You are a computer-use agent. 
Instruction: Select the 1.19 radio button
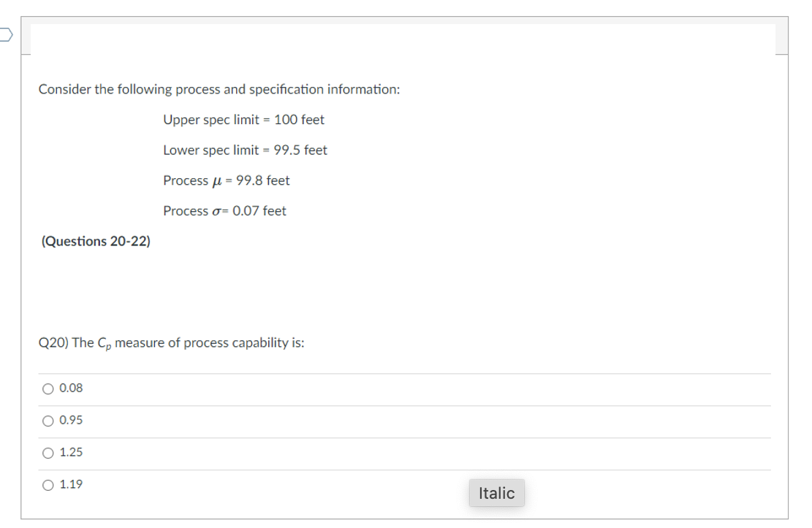[x=48, y=484]
